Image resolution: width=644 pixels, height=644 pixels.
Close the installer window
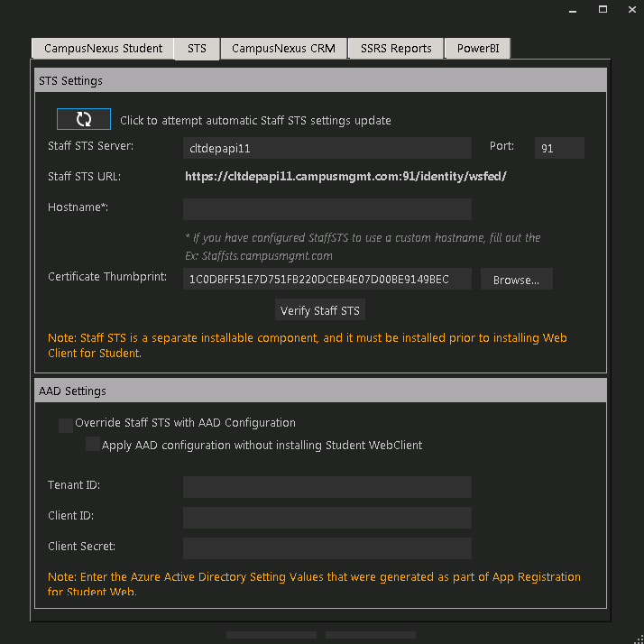point(629,11)
